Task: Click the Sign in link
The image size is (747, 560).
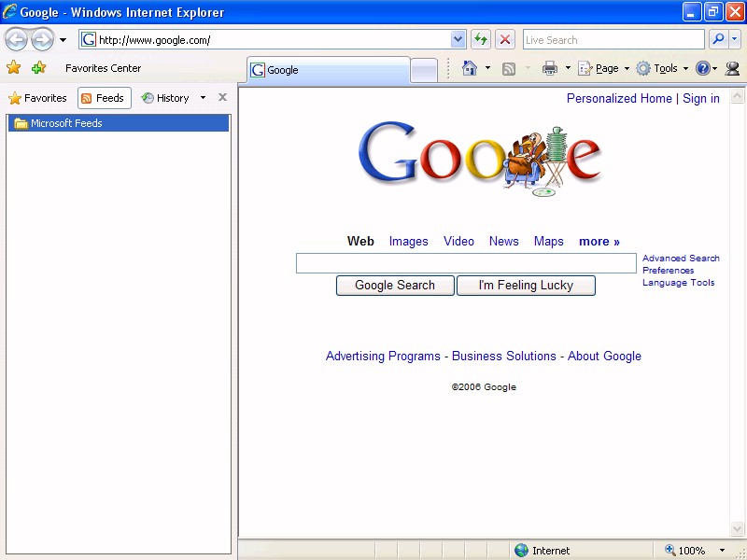Action: 701,99
